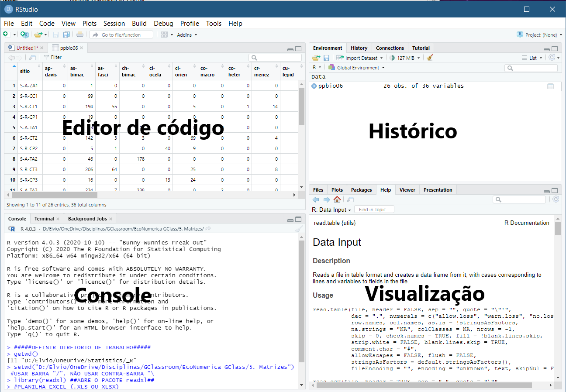Open the R: Data Input topic dropdown
Viewport: 566px width, 392px height.
pyautogui.click(x=331, y=209)
